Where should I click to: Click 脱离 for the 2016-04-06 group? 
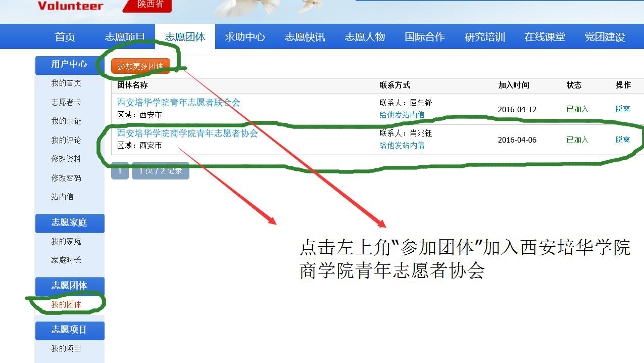[622, 140]
